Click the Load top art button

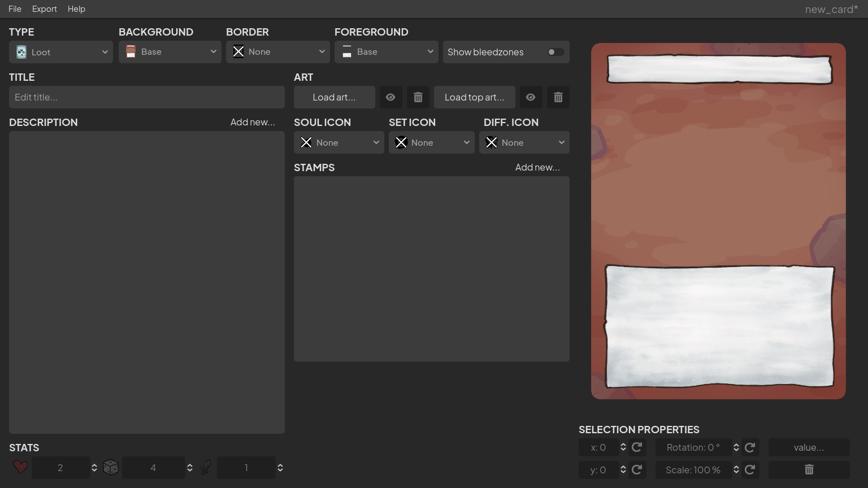(475, 97)
